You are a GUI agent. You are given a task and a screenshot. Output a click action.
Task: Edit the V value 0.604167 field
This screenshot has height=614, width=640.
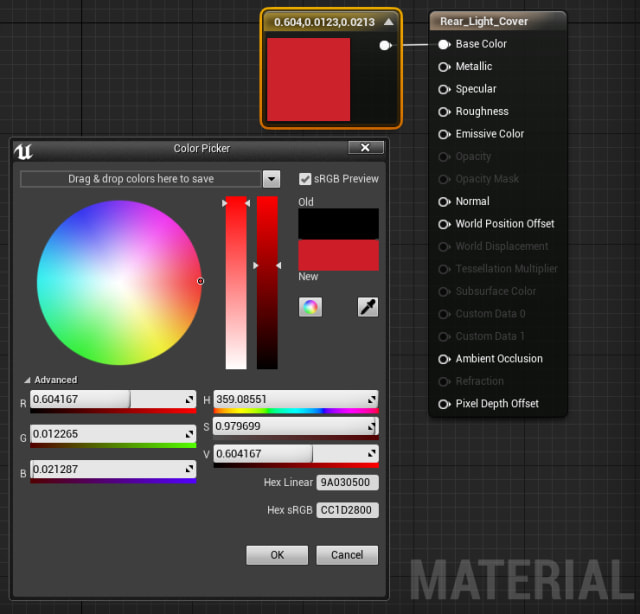(296, 454)
